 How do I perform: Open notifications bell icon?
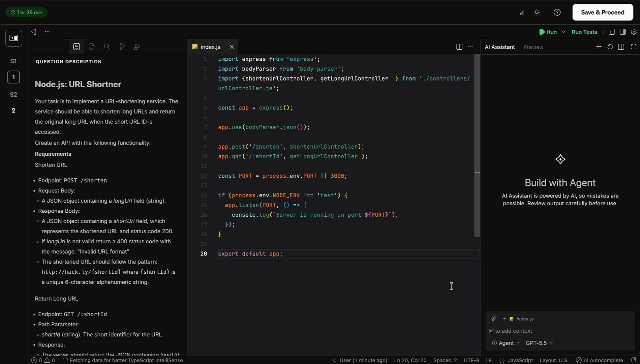tap(633, 360)
